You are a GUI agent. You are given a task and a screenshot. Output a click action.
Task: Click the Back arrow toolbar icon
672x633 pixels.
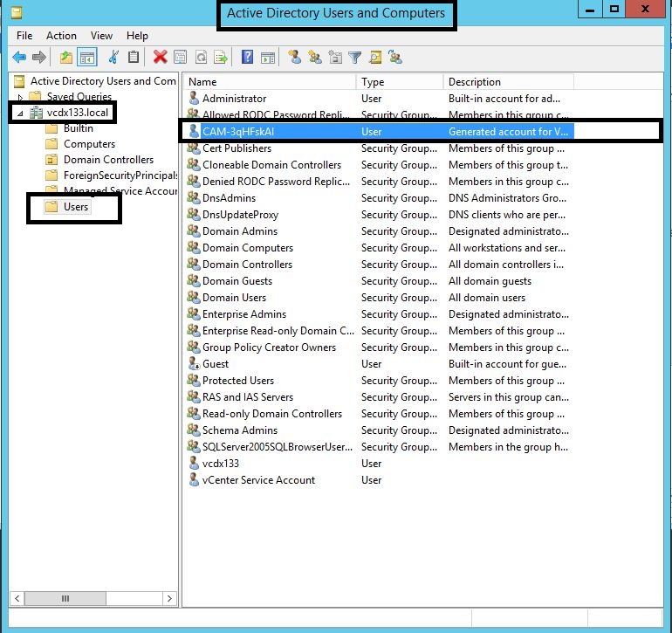19,58
